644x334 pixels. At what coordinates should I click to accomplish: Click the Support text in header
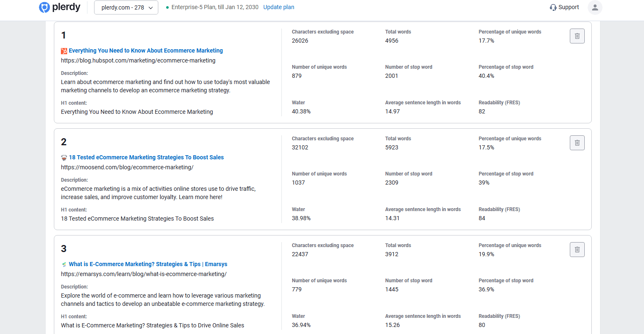tap(569, 7)
